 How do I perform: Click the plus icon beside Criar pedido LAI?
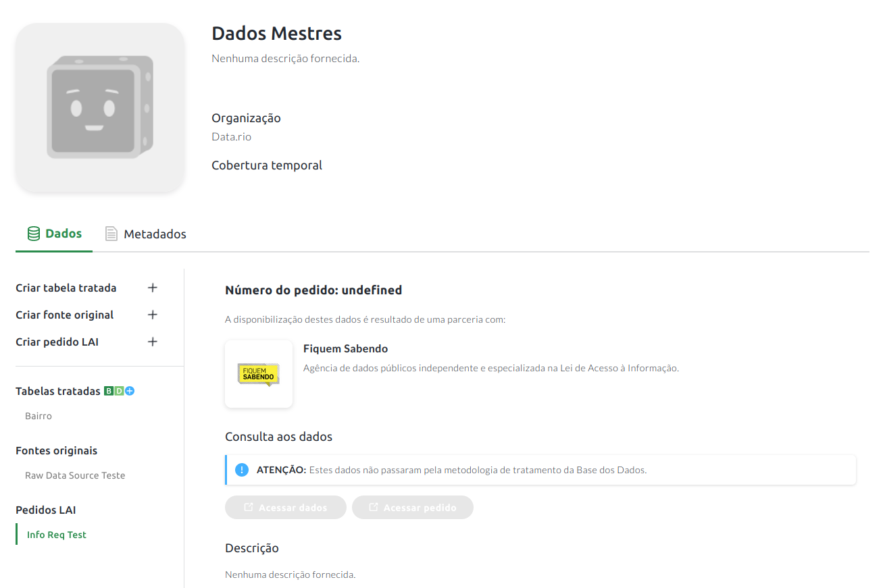point(153,342)
